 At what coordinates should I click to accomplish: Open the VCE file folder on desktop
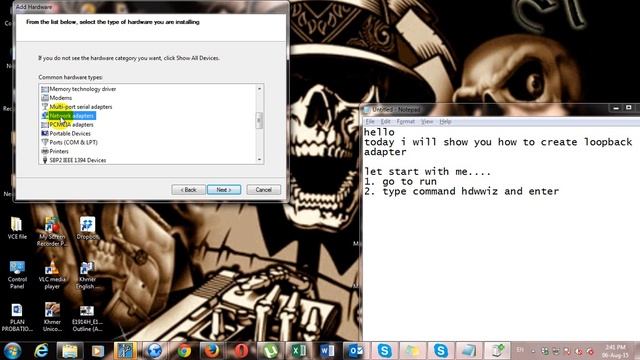point(17,228)
